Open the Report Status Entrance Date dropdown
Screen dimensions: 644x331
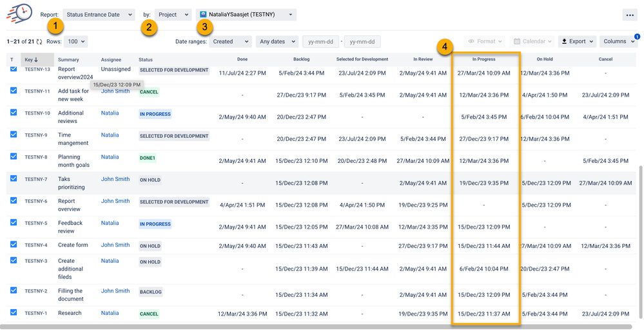[99, 14]
